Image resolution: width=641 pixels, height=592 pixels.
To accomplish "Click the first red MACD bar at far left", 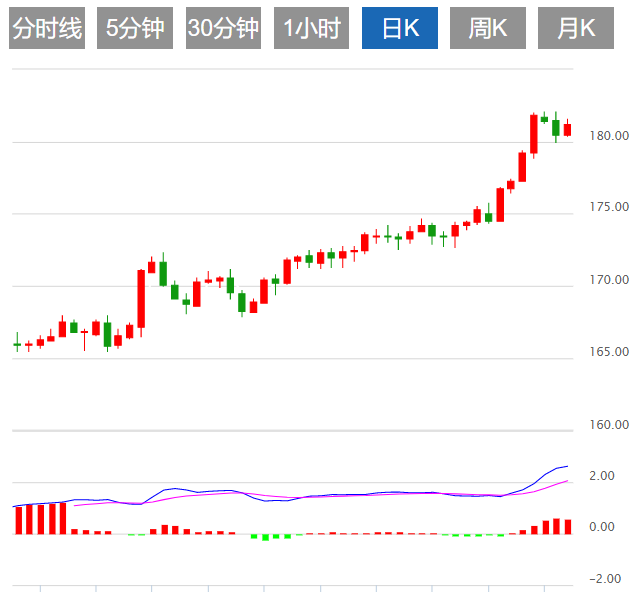I will [17, 520].
